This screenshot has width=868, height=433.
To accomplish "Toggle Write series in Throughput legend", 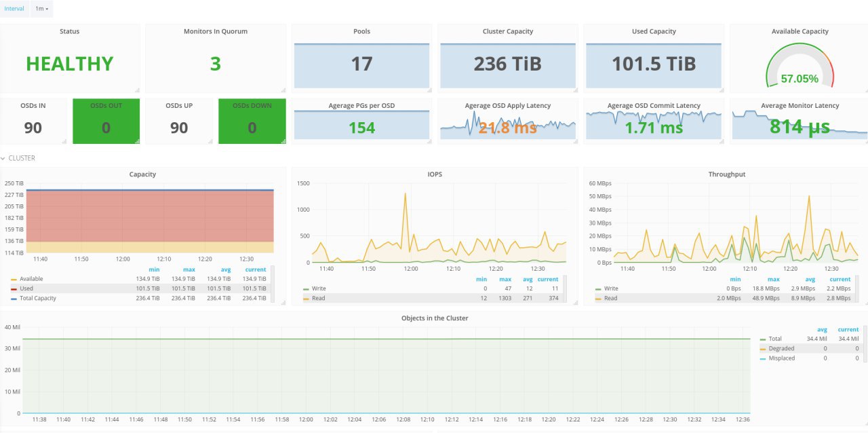I will click(x=611, y=288).
